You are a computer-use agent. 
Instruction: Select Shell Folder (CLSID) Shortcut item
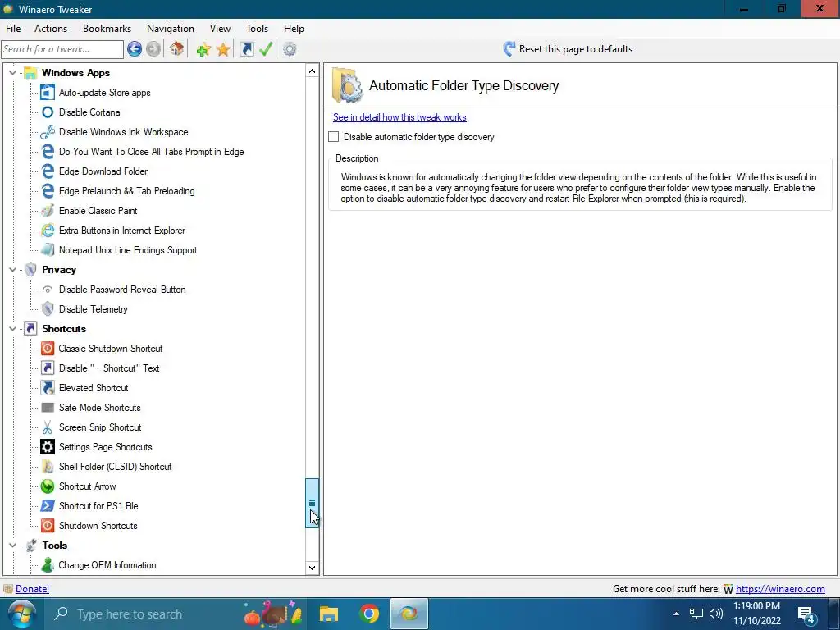(x=115, y=467)
